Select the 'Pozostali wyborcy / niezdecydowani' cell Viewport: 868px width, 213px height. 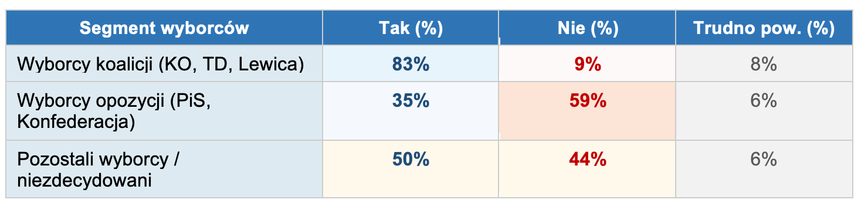click(164, 169)
